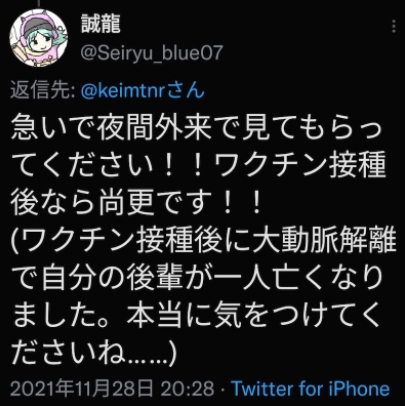Tap the phrase 大動脈解離 in the tweet
Screen dimensions: 405x406
pyautogui.click(x=316, y=240)
